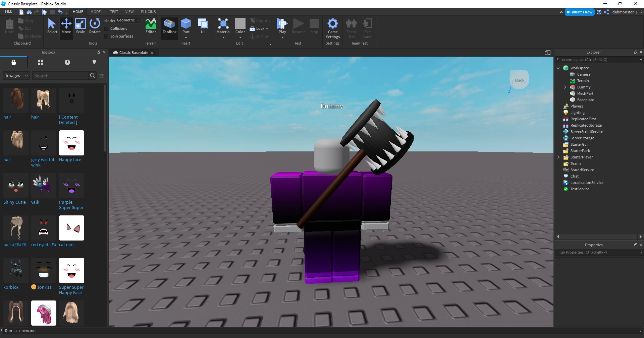Click the Filter workspace input field

pos(596,60)
